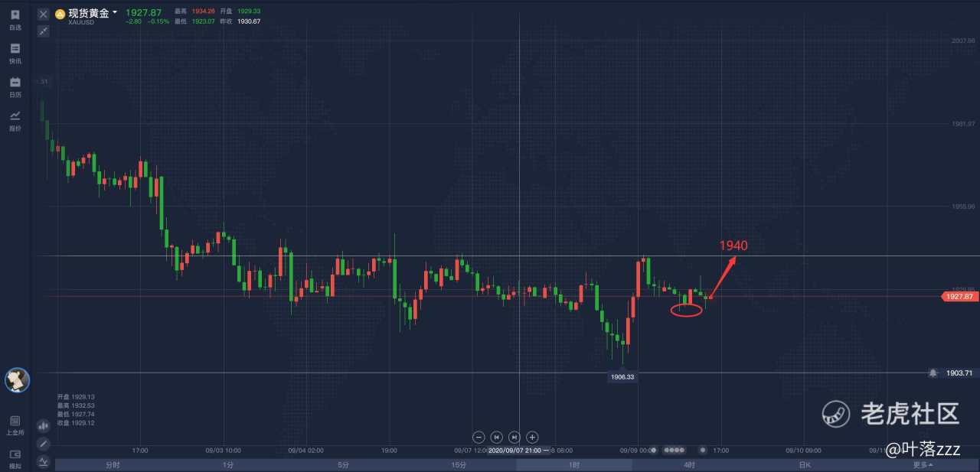The width and height of the screenshot is (980, 472).
Task: Open the 报价 quotes section
Action: pyautogui.click(x=15, y=121)
